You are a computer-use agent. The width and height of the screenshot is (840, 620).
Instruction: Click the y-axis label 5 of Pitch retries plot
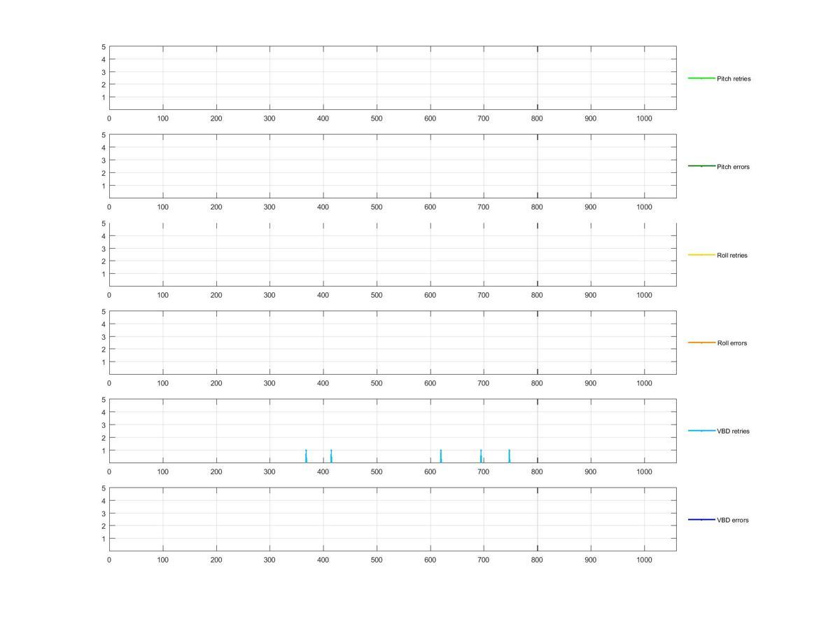(x=103, y=47)
